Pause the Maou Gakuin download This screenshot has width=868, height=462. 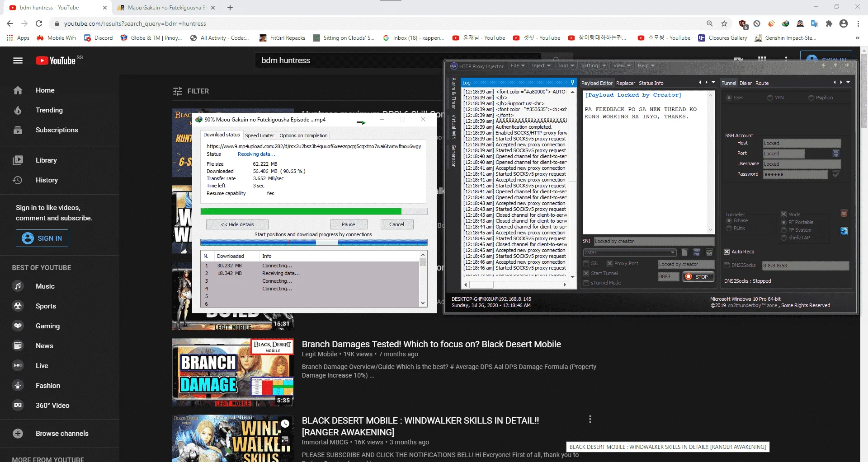click(349, 224)
